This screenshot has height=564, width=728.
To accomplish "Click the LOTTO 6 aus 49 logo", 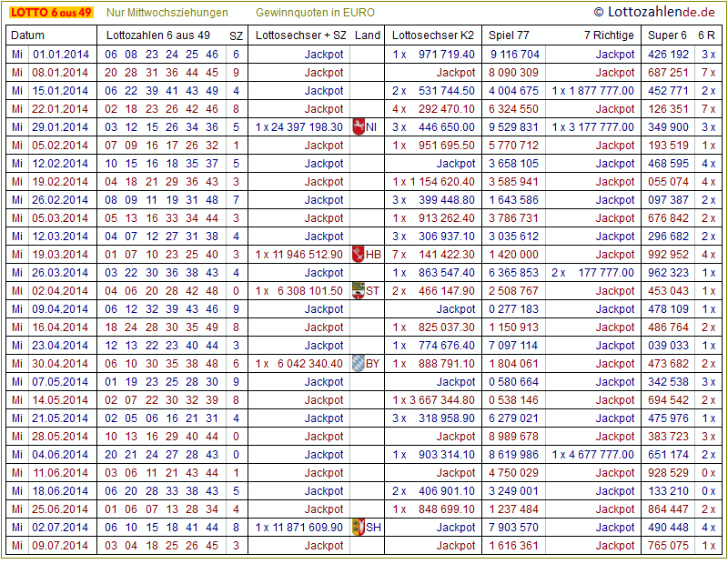I will (x=50, y=13).
